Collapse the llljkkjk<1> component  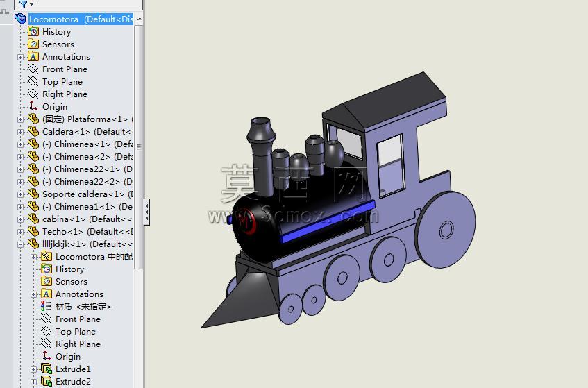20,244
